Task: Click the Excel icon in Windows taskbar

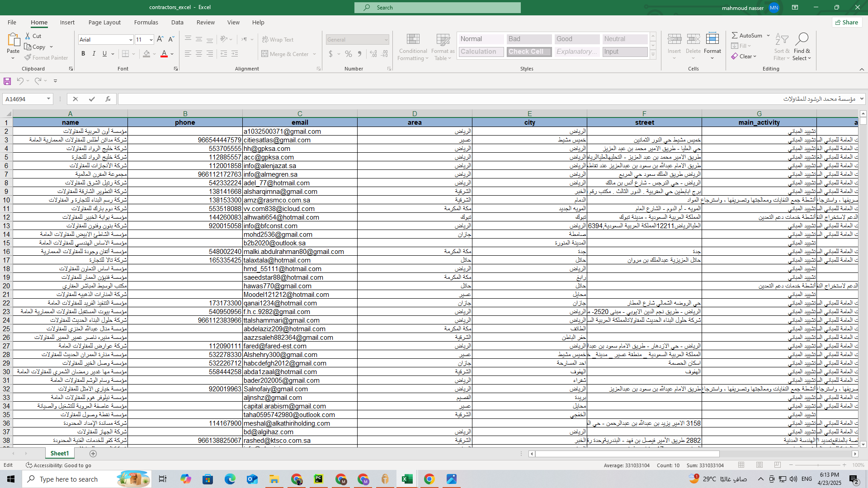Action: (x=407, y=479)
